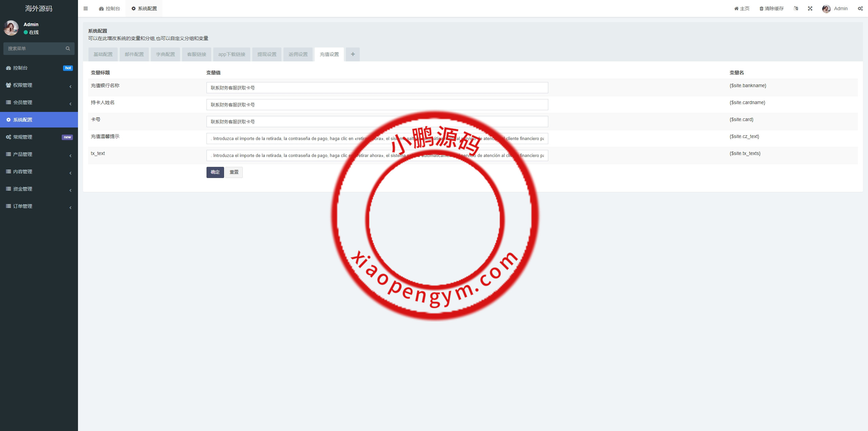Screen dimensions: 868x431
Task: Click the clear cache trash button
Action: coord(771,8)
